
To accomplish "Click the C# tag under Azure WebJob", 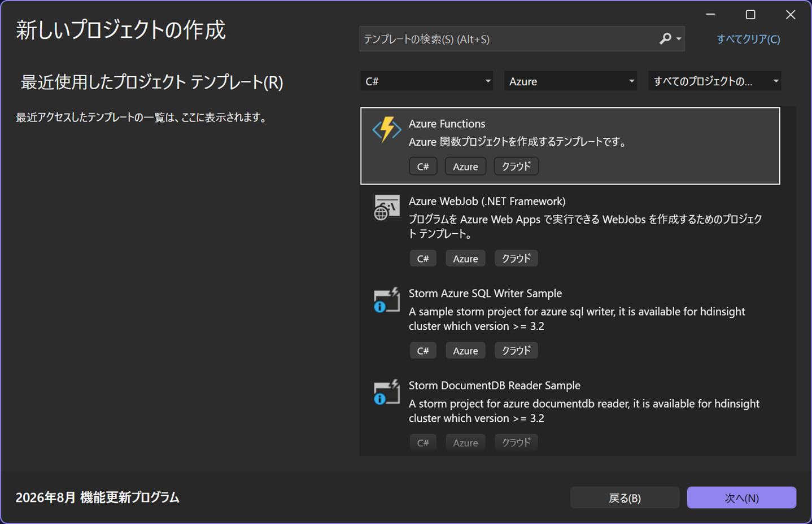I will pyautogui.click(x=423, y=259).
